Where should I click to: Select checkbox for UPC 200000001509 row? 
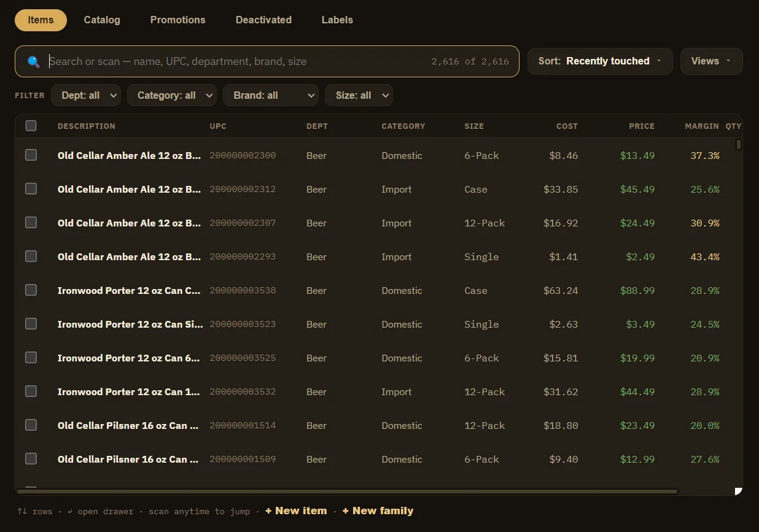pos(31,459)
